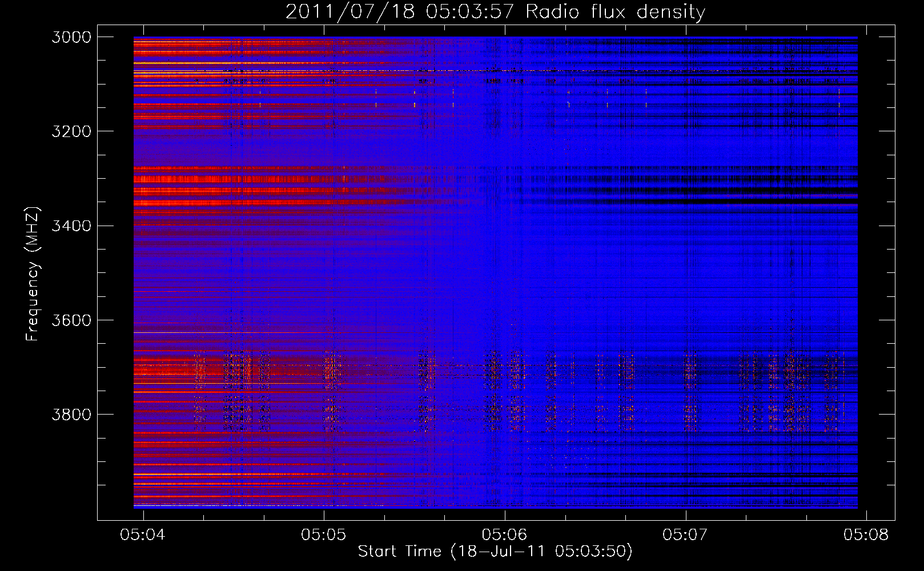The width and height of the screenshot is (924, 571).
Task: Click the 3400 frequency tick label
Action: [x=71, y=226]
